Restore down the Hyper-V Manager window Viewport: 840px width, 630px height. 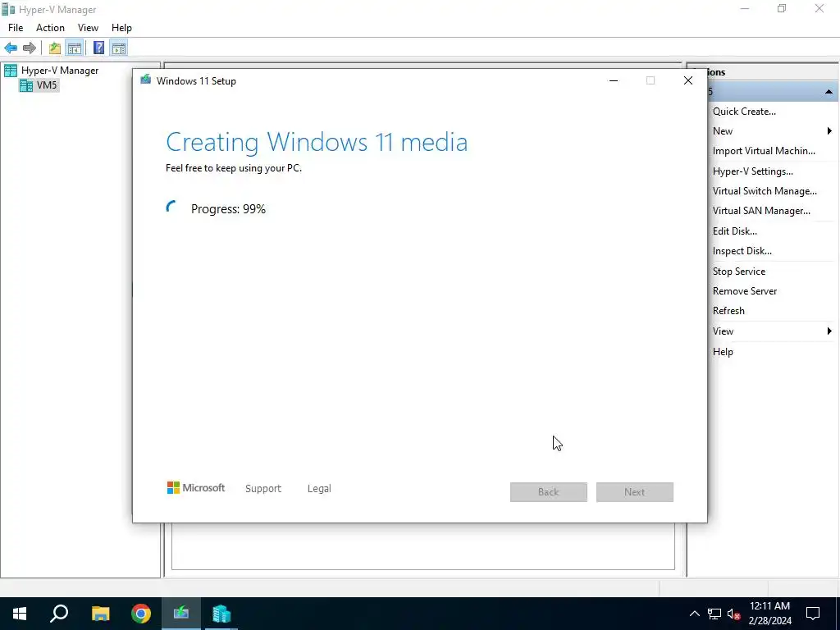click(x=782, y=8)
